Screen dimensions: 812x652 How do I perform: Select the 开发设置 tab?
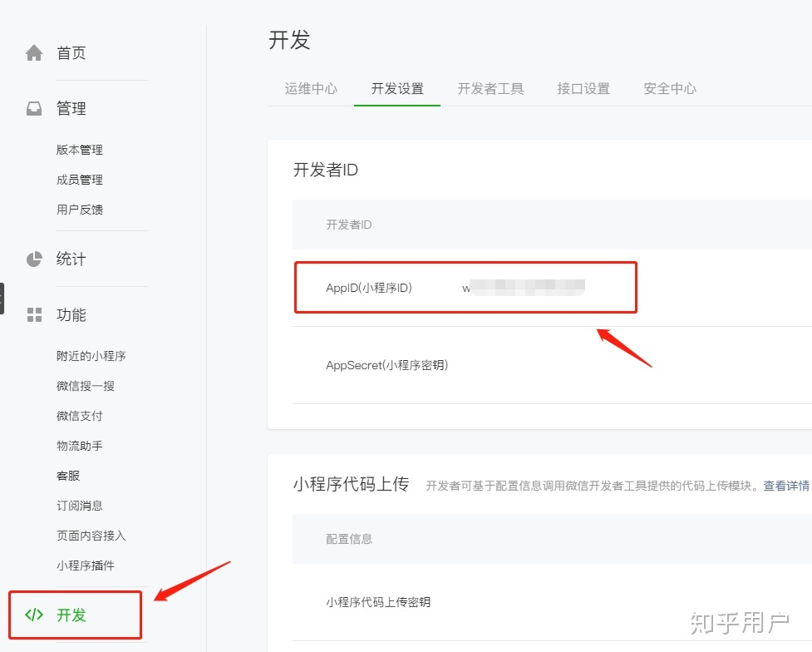tap(397, 89)
